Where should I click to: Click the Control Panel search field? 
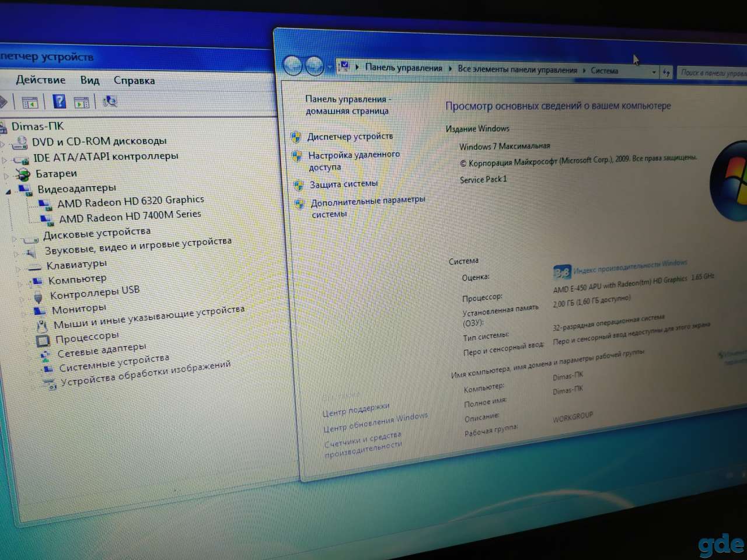[712, 73]
